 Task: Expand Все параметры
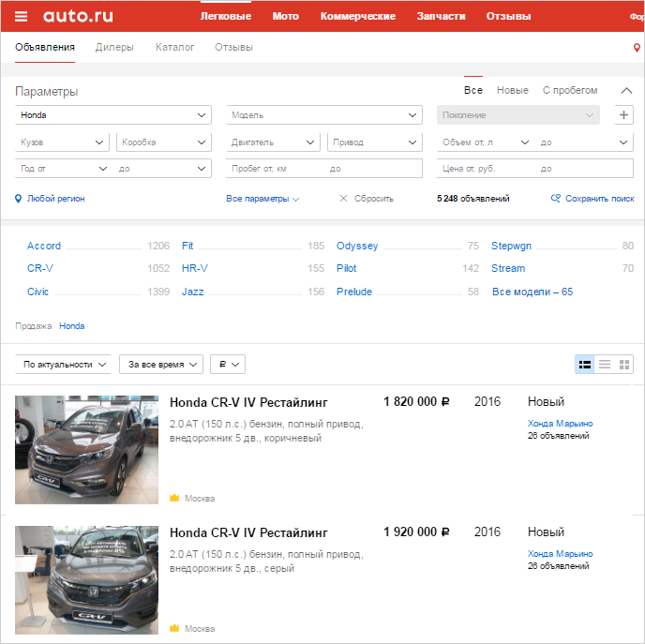coord(262,199)
